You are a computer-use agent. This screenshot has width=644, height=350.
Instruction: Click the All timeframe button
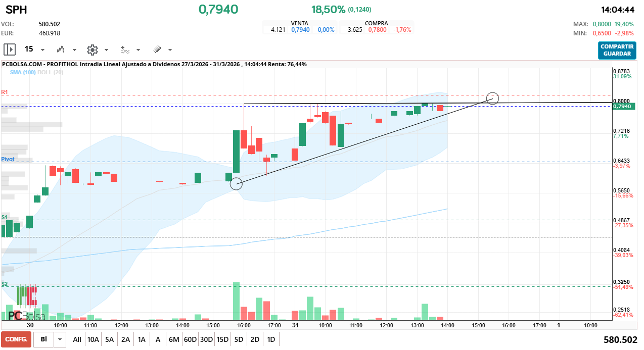coord(77,339)
